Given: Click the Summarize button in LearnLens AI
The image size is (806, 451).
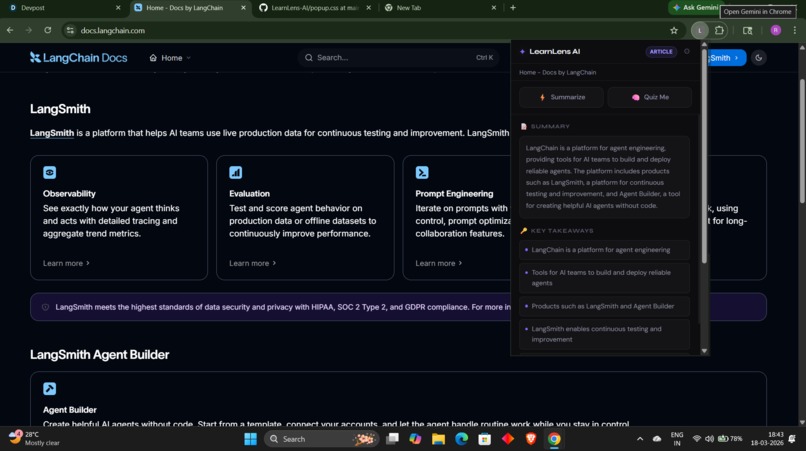Looking at the screenshot, I should coord(561,97).
